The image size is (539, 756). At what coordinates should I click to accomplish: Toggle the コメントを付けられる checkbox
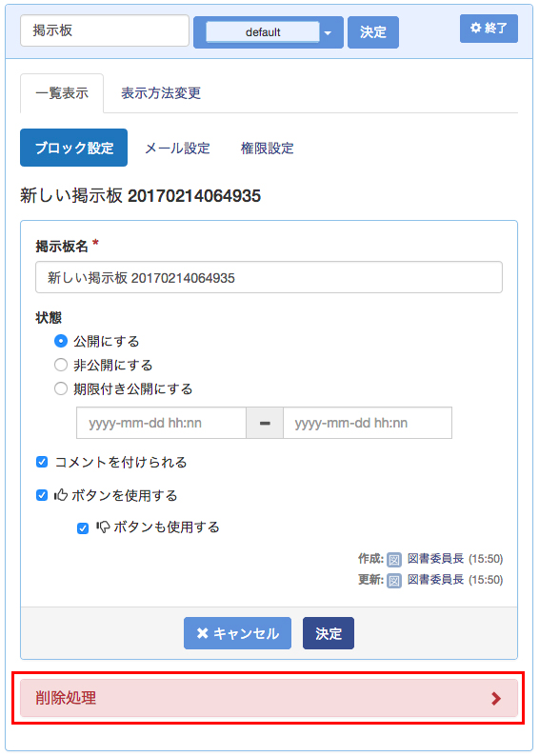(x=42, y=462)
